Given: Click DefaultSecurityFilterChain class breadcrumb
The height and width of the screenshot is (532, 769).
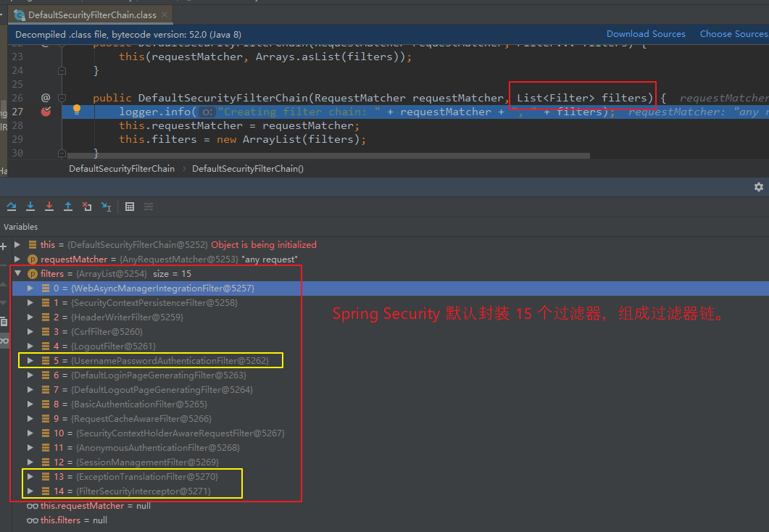Looking at the screenshot, I should pyautogui.click(x=122, y=168).
